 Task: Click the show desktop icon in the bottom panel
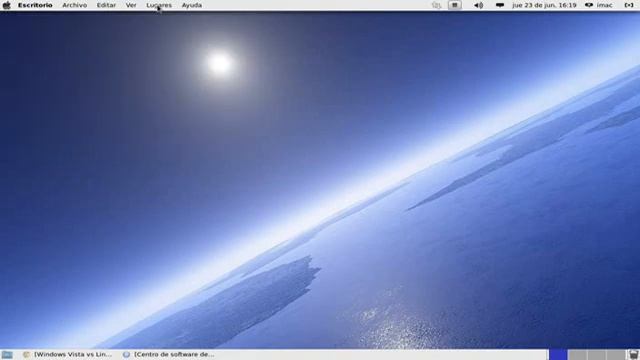tap(7, 355)
